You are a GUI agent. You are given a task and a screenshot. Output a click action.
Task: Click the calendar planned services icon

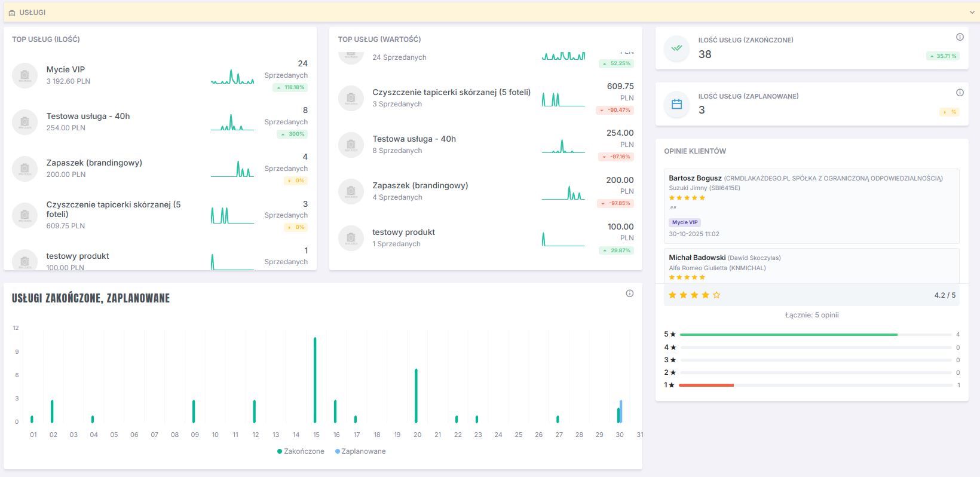[676, 104]
